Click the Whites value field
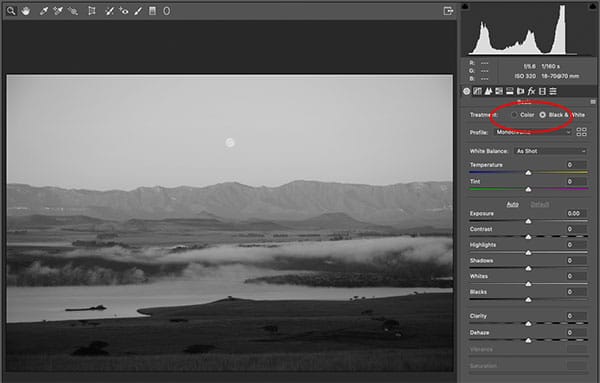 coord(576,276)
